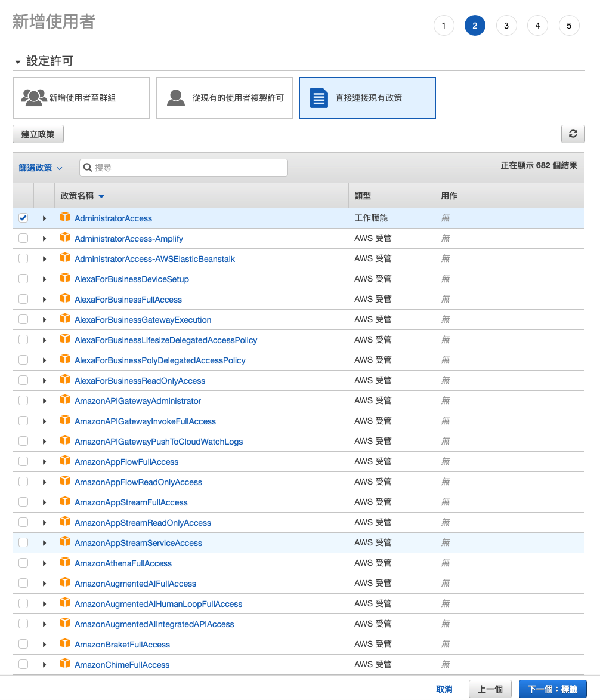
Task: Go to wizard step 5
Action: point(569,26)
